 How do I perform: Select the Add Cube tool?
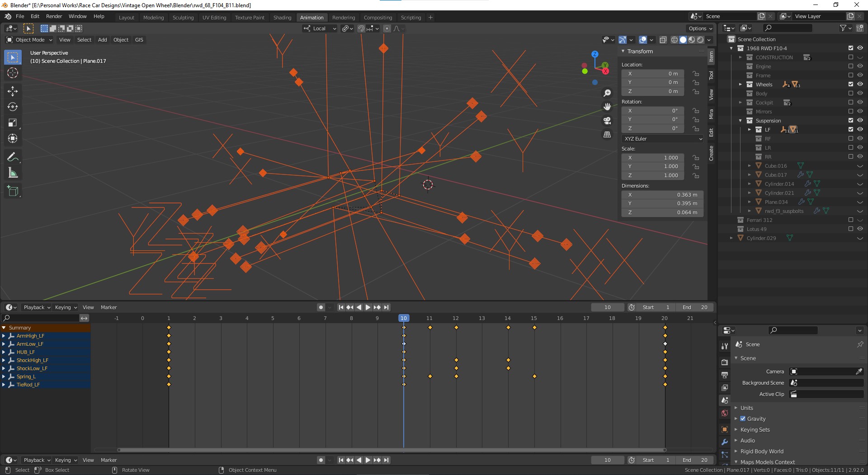click(x=13, y=191)
